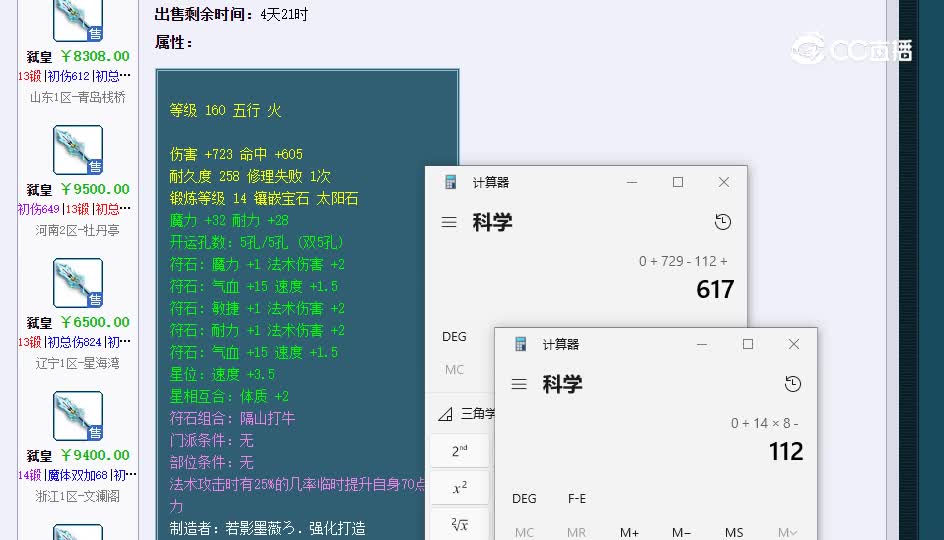Select the ¥6500.00 weapon thumbnail
The image size is (944, 540).
[78, 283]
